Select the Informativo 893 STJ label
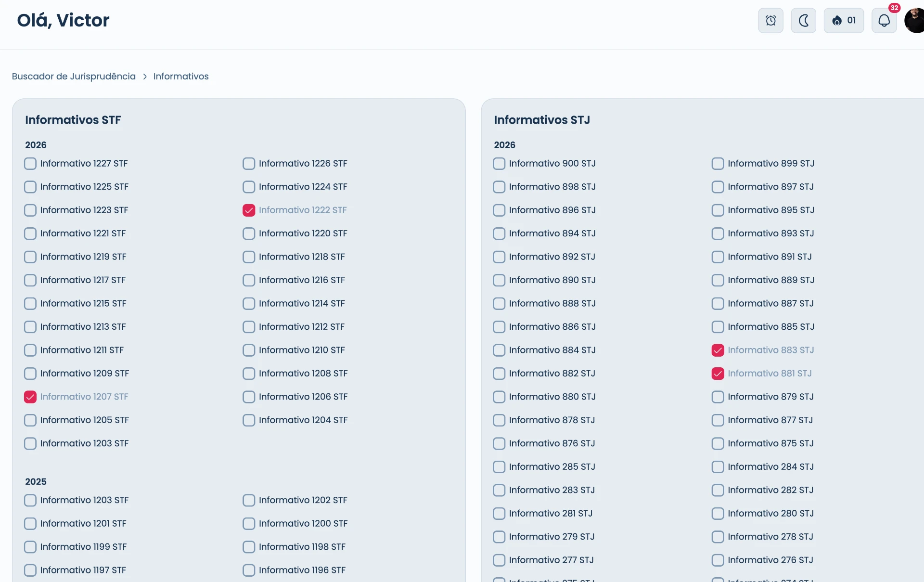This screenshot has width=924, height=582. pos(771,233)
